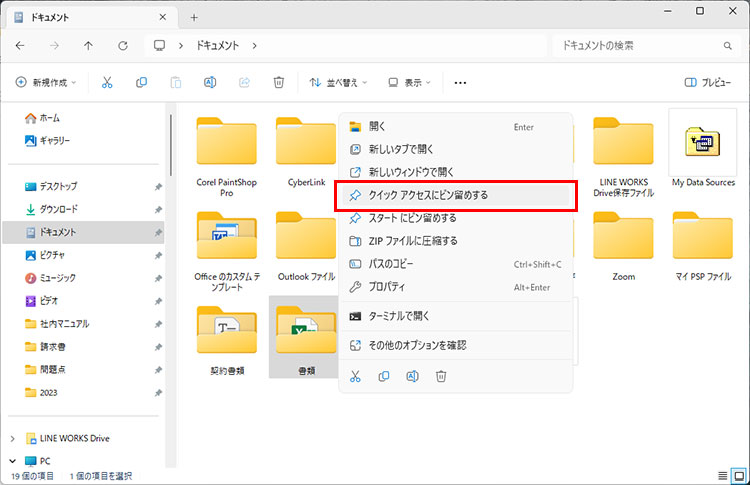Unpin デスクトップ using its pin icon
Screen dimensions: 750x485
coord(158,187)
